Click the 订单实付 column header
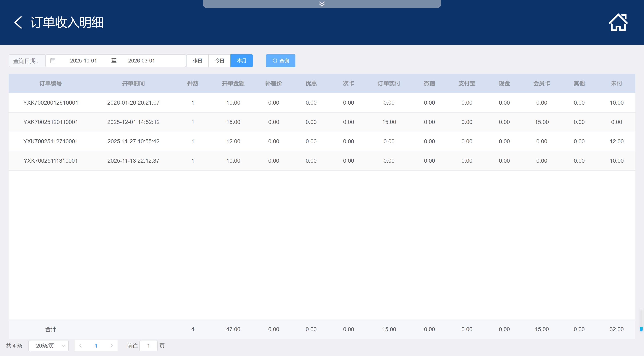Image resolution: width=644 pixels, height=356 pixels. (x=389, y=83)
